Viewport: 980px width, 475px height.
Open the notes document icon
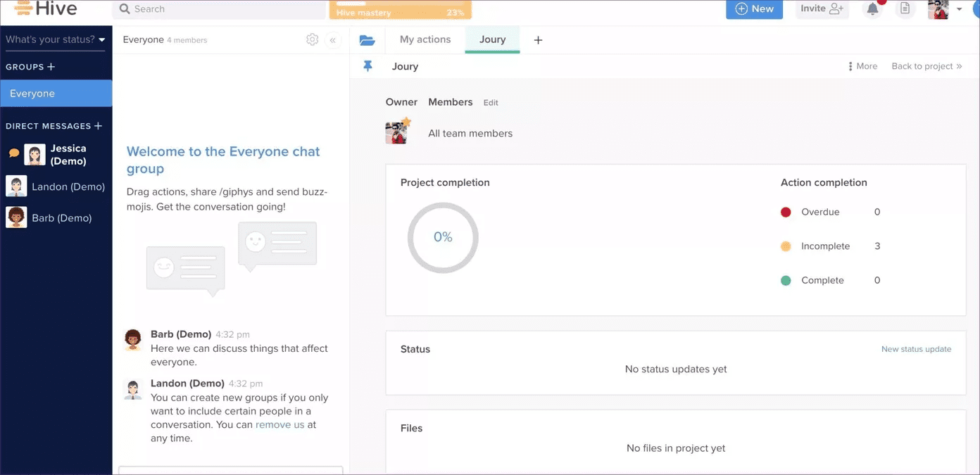(x=905, y=9)
